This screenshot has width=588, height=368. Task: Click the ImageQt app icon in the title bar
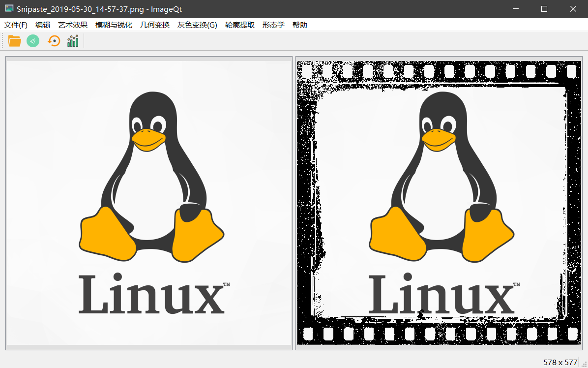pyautogui.click(x=9, y=9)
